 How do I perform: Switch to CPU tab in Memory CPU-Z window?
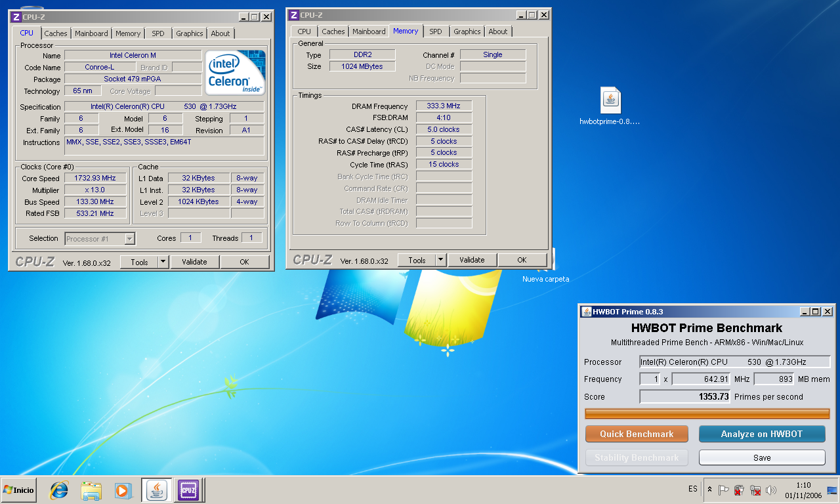click(304, 31)
